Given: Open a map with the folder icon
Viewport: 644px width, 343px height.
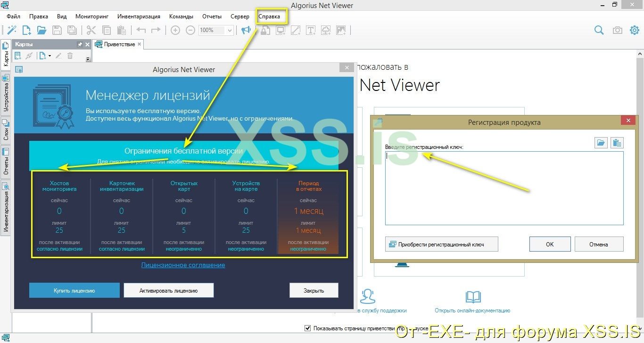Looking at the screenshot, I should click(x=42, y=30).
